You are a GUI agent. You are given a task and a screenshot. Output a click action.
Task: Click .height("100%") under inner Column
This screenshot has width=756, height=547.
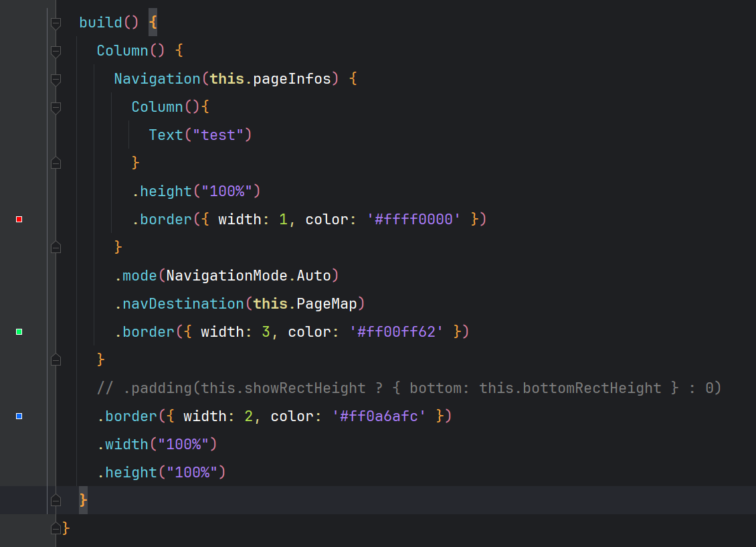pos(196,191)
